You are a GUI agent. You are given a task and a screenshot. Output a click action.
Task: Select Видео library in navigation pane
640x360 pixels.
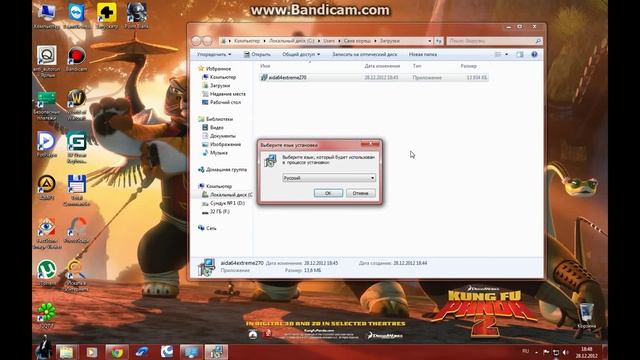(x=213, y=127)
